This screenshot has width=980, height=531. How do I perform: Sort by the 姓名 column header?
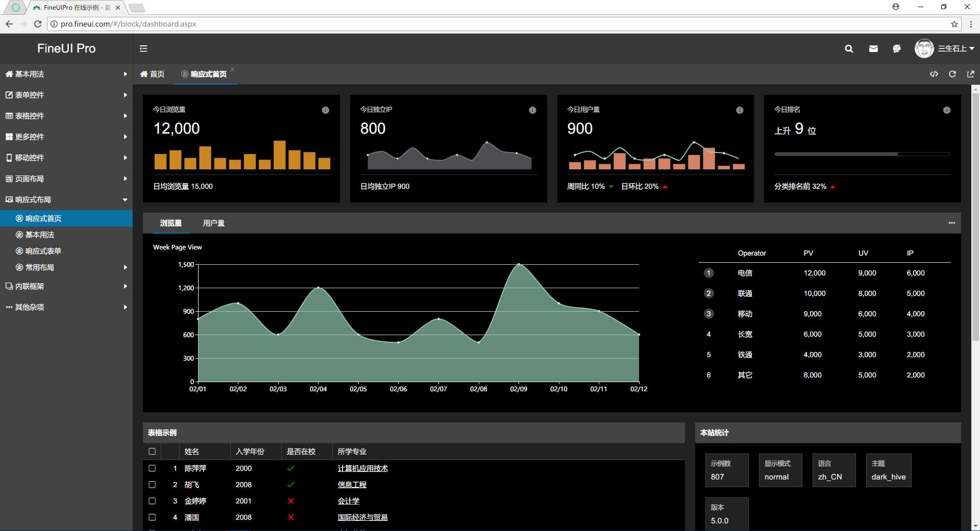204,451
